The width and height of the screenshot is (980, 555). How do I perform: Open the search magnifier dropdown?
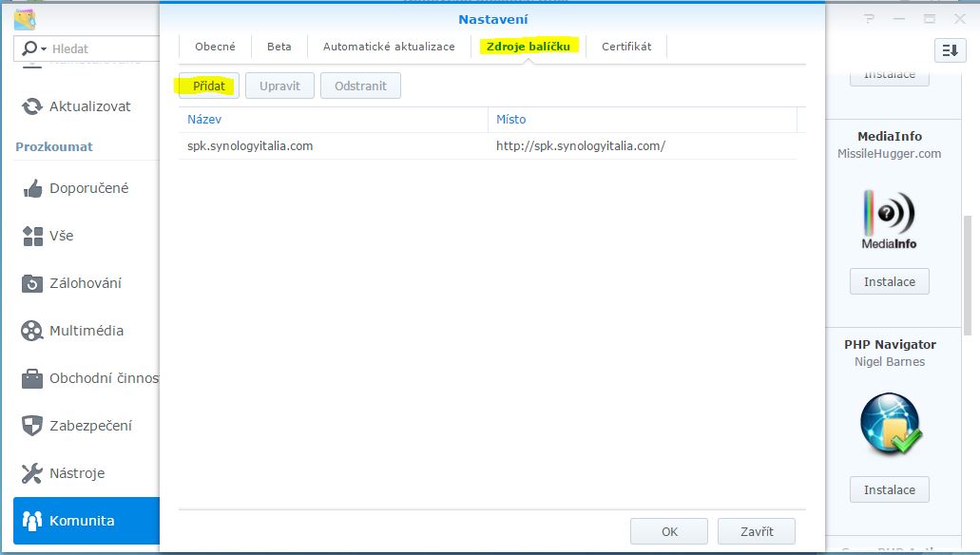(x=34, y=48)
